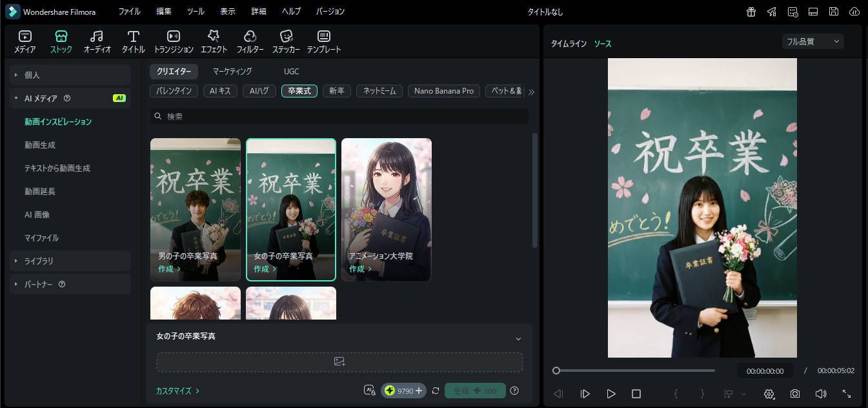Mute the preview volume
The image size is (868, 408).
(x=821, y=393)
